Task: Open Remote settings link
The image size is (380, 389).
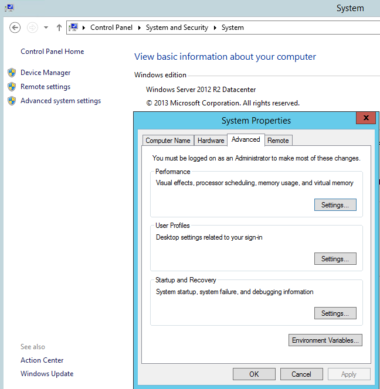Action: (x=45, y=87)
